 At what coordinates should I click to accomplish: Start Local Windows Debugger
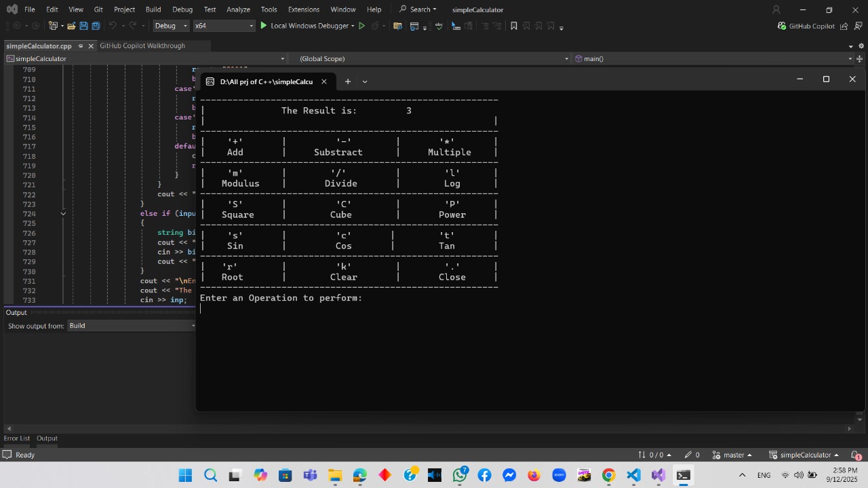tap(304, 26)
